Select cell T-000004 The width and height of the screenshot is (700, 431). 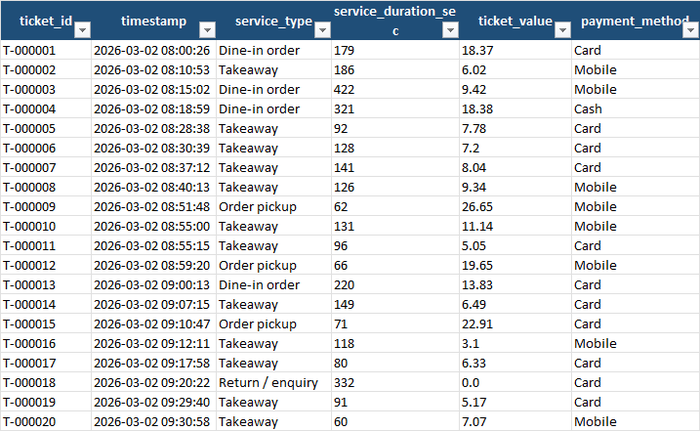pos(46,109)
